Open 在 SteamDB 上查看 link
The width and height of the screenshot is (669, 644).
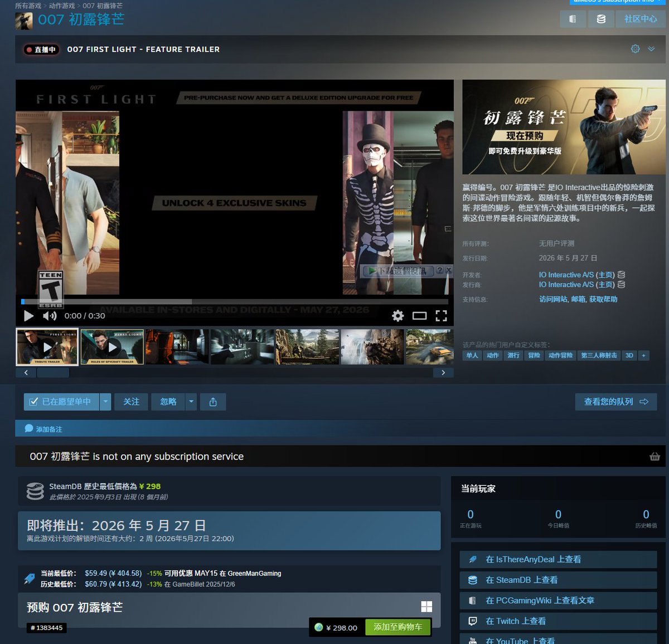point(558,580)
